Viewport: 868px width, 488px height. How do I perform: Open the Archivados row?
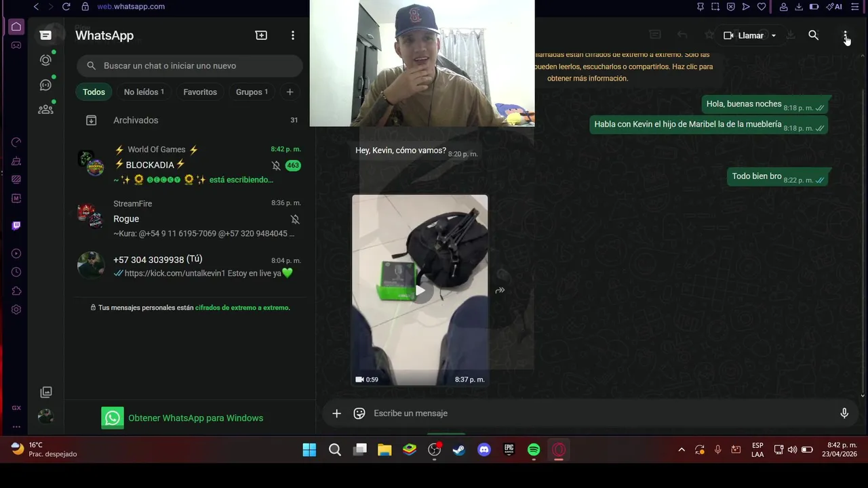pyautogui.click(x=190, y=120)
